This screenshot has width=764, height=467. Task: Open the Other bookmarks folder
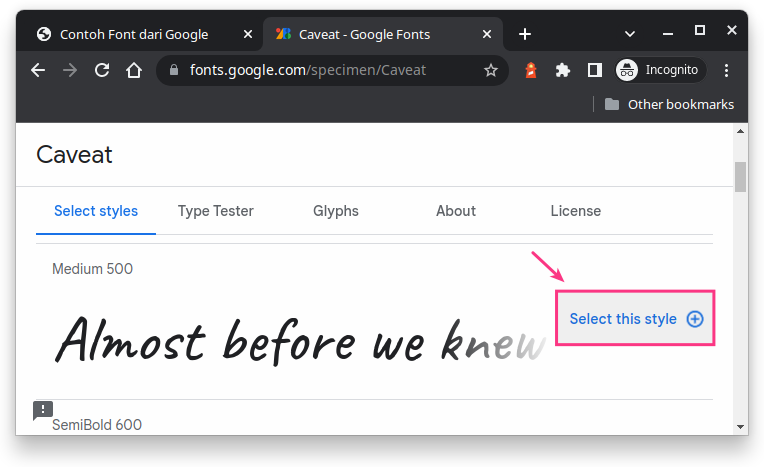click(x=668, y=104)
